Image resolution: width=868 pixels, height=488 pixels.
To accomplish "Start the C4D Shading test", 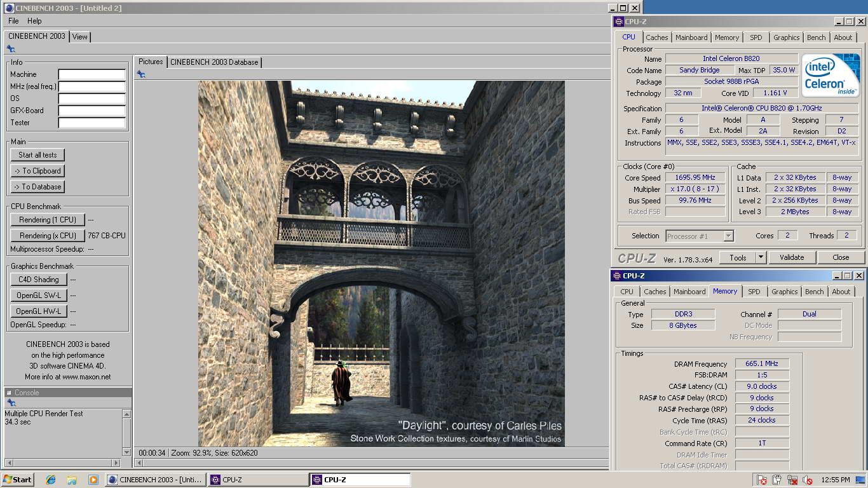I will 39,280.
